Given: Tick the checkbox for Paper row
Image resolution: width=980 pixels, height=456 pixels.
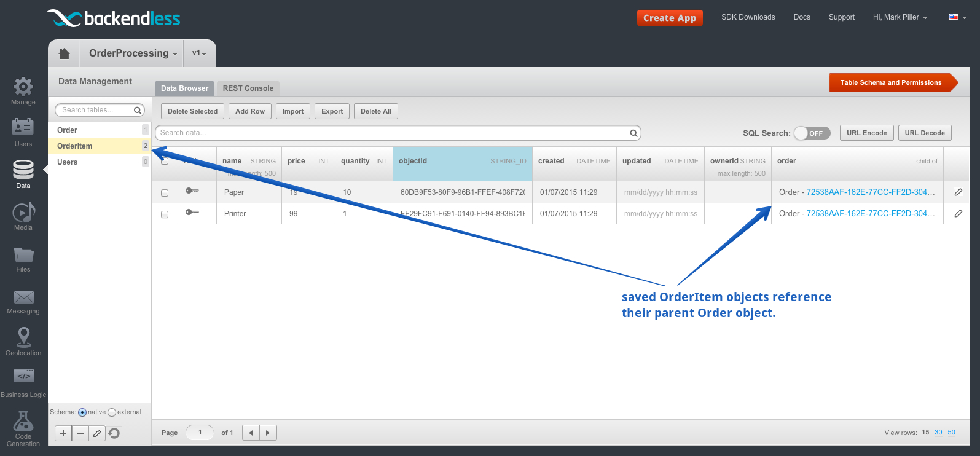Looking at the screenshot, I should pos(165,193).
